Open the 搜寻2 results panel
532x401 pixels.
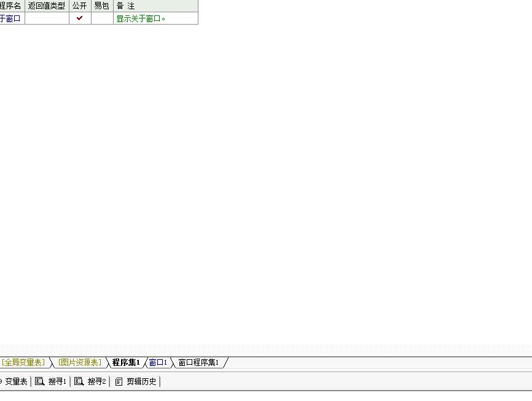tap(96, 381)
